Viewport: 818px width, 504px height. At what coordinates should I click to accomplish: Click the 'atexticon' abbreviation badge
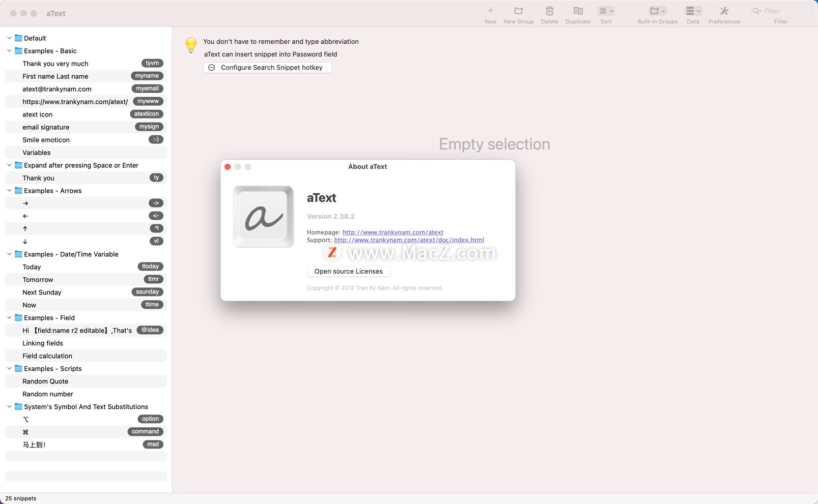pyautogui.click(x=147, y=114)
